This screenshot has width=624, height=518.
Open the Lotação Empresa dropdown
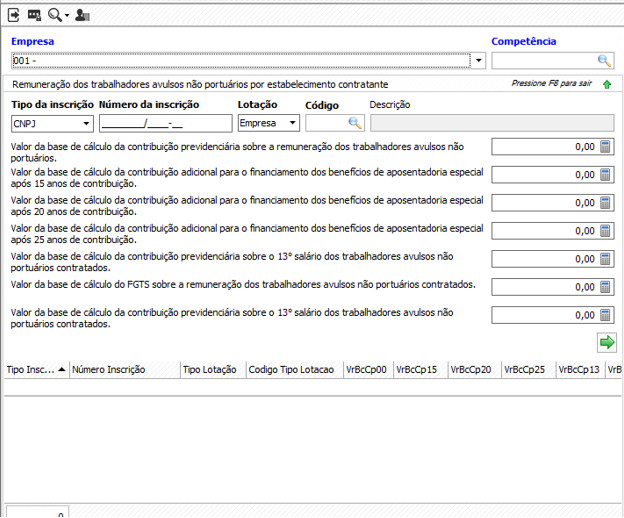point(292,123)
